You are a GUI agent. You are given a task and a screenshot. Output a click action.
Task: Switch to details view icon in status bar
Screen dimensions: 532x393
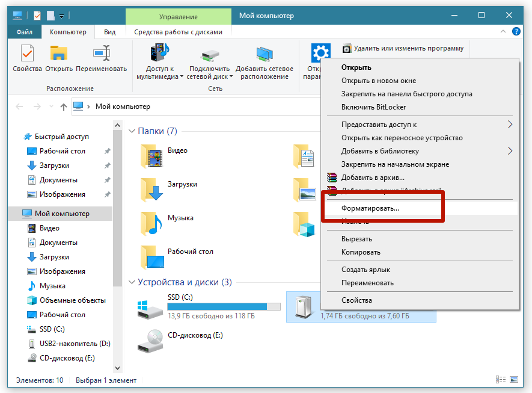(x=501, y=380)
